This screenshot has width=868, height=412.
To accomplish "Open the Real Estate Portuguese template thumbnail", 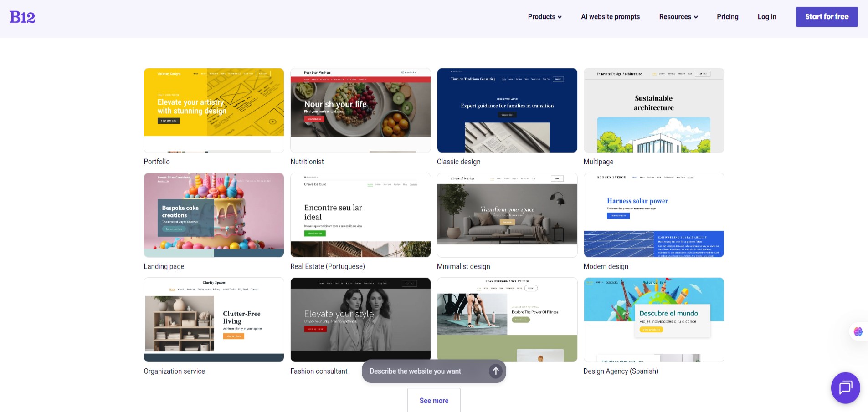I will (360, 215).
